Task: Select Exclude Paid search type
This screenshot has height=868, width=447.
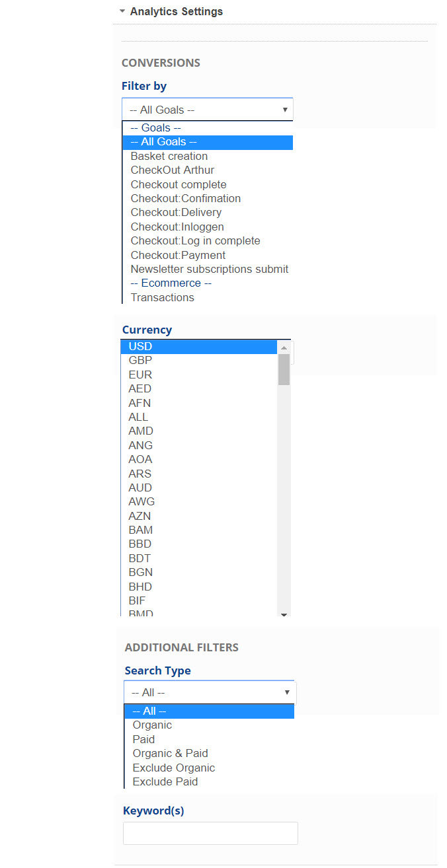Action: click(x=165, y=781)
